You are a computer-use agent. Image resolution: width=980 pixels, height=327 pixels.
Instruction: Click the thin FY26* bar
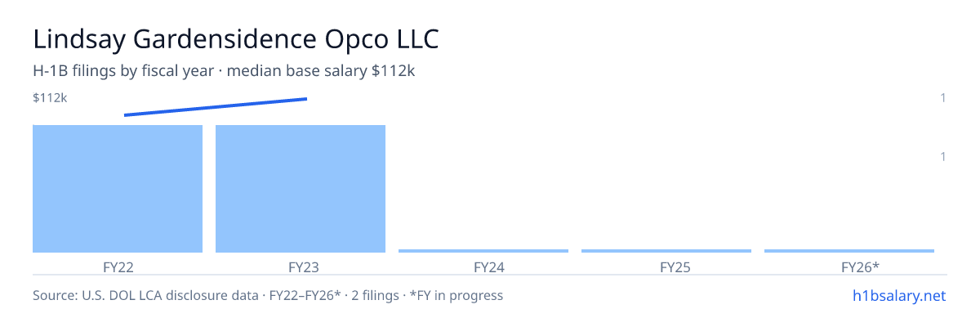(x=849, y=251)
